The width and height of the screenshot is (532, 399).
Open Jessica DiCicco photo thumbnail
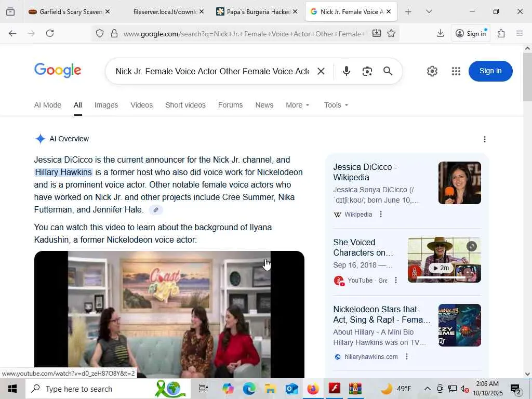click(459, 183)
